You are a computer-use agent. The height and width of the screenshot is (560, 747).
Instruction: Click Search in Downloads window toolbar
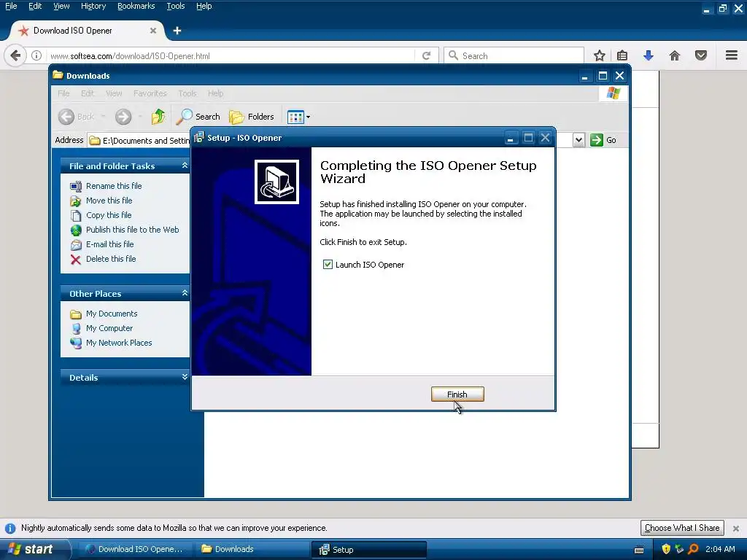(198, 116)
